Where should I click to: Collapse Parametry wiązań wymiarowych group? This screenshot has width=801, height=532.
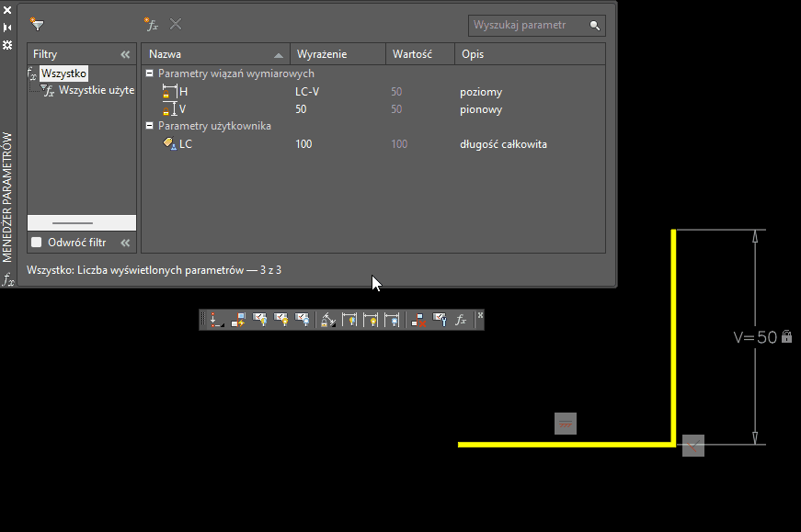(x=149, y=74)
